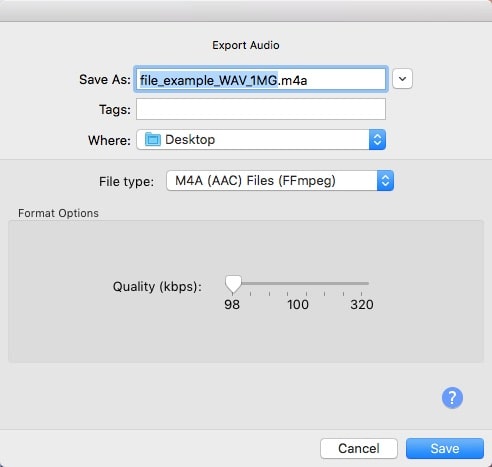
Task: Click the Save As filename field
Action: tap(261, 79)
